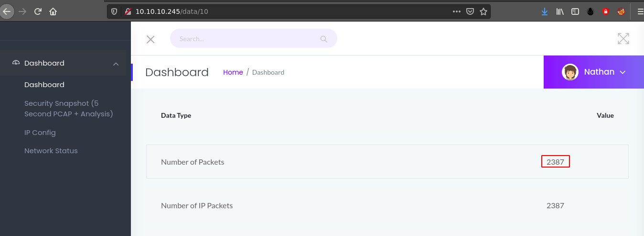Reload the current page
Viewport: 644px width, 236px height.
[x=38, y=11]
